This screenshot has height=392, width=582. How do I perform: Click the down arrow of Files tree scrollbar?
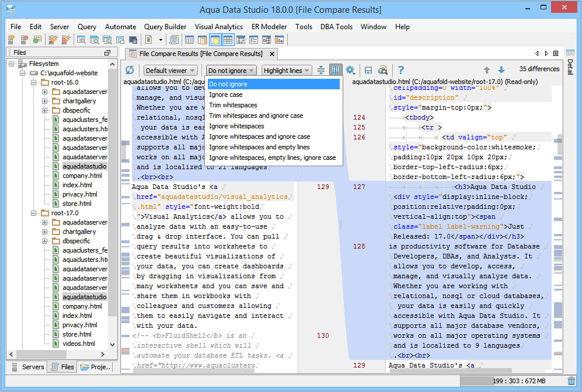pyautogui.click(x=113, y=345)
